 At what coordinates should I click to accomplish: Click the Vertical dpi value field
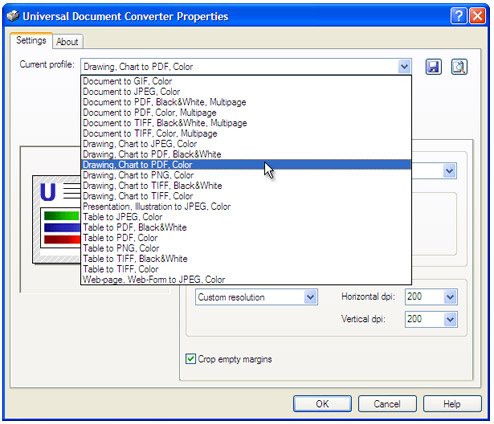click(424, 319)
